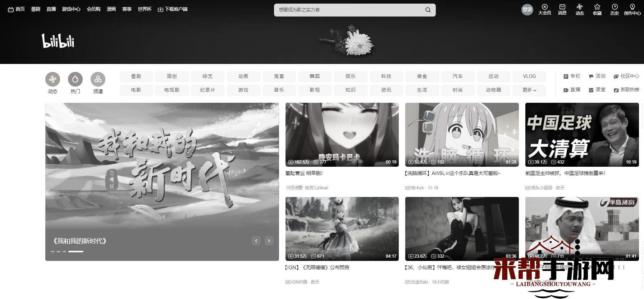Image resolution: width=644 pixels, height=299 pixels.
Task: Select the 纪录片 category button
Action: pos(207,90)
